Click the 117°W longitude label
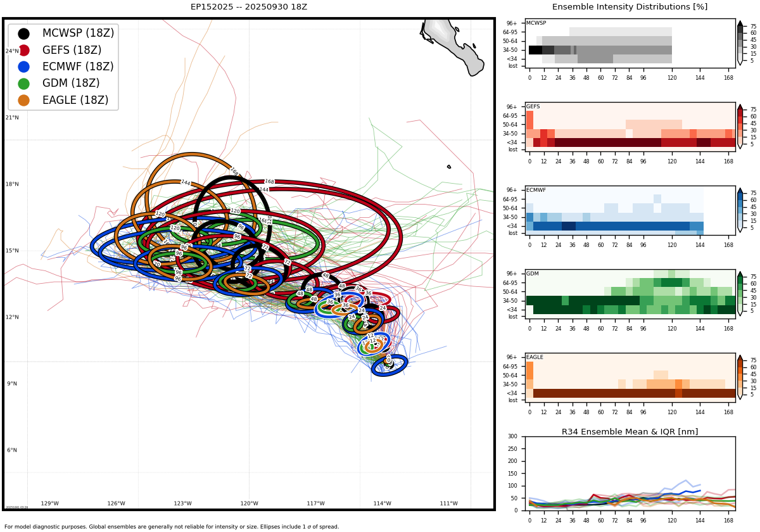 pyautogui.click(x=316, y=503)
